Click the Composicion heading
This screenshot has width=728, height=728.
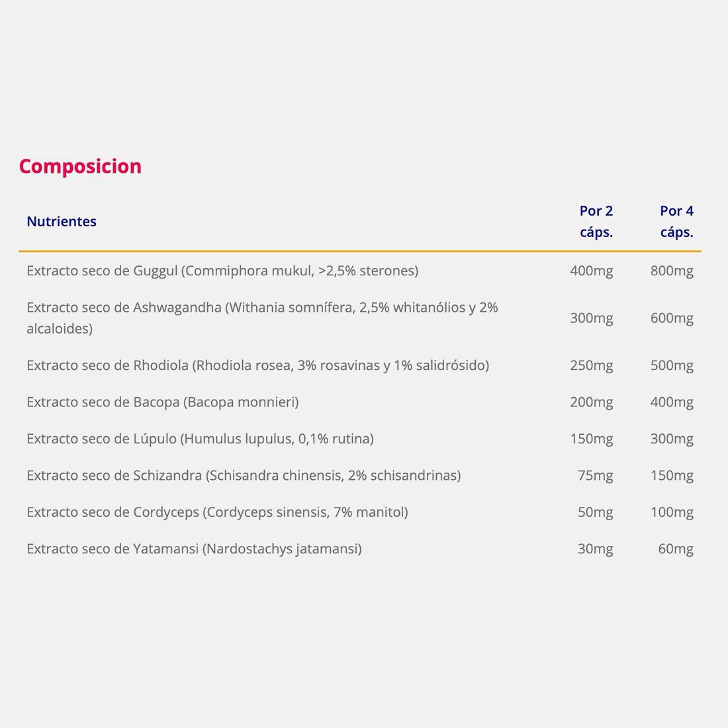(80, 166)
